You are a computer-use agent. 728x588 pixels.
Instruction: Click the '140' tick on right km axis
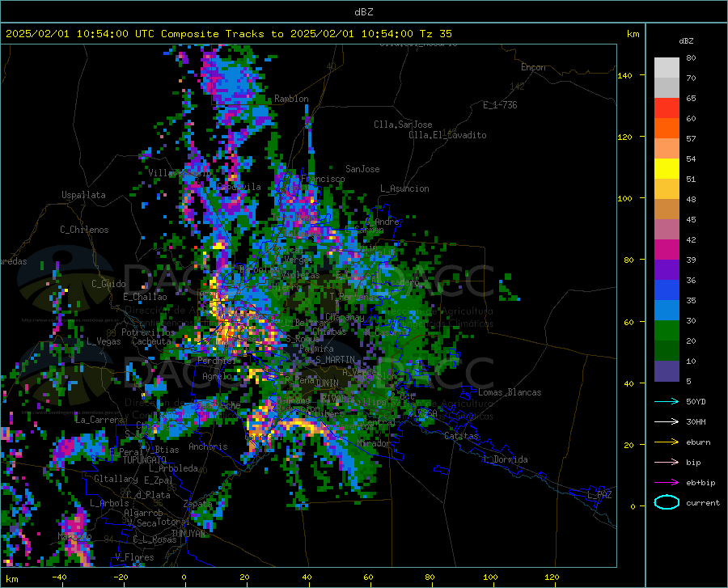(x=624, y=75)
